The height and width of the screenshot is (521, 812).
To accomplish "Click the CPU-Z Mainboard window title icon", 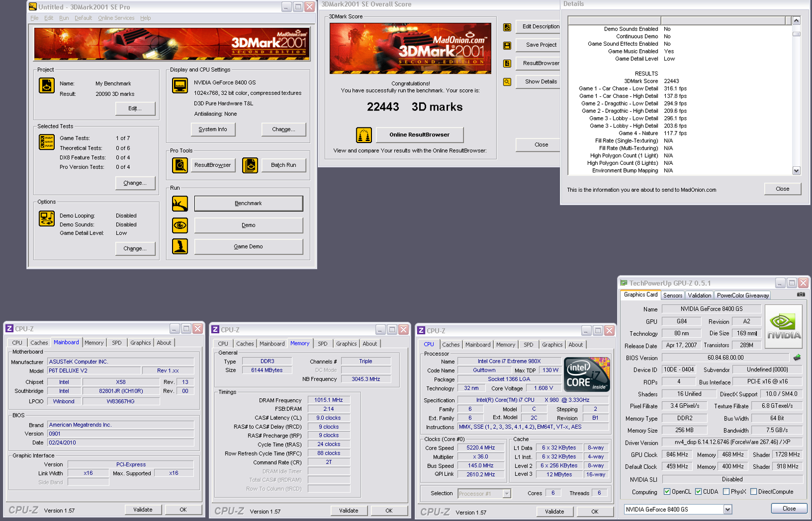I will click(x=10, y=329).
